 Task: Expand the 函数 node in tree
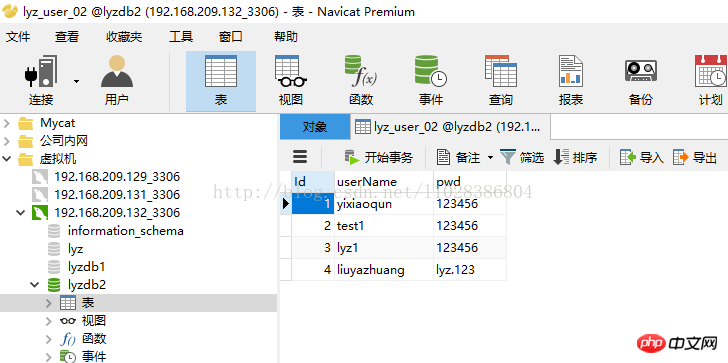coord(49,339)
